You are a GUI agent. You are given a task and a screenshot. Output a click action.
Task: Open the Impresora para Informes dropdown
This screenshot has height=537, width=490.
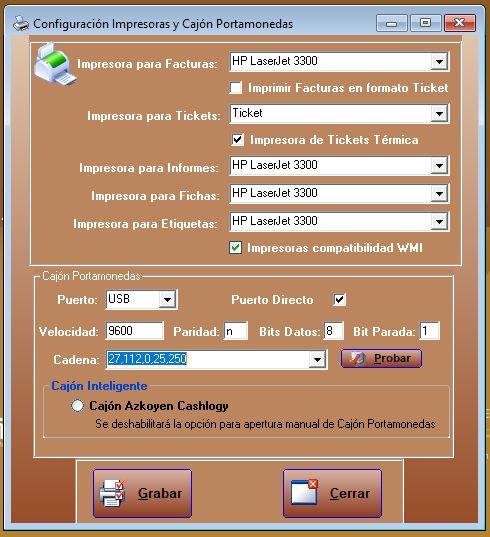439,166
